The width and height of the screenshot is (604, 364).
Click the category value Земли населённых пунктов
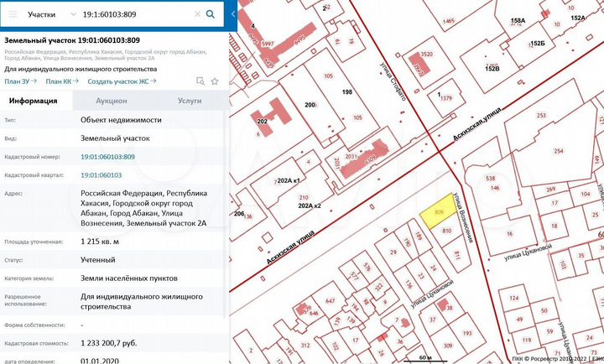click(x=129, y=278)
